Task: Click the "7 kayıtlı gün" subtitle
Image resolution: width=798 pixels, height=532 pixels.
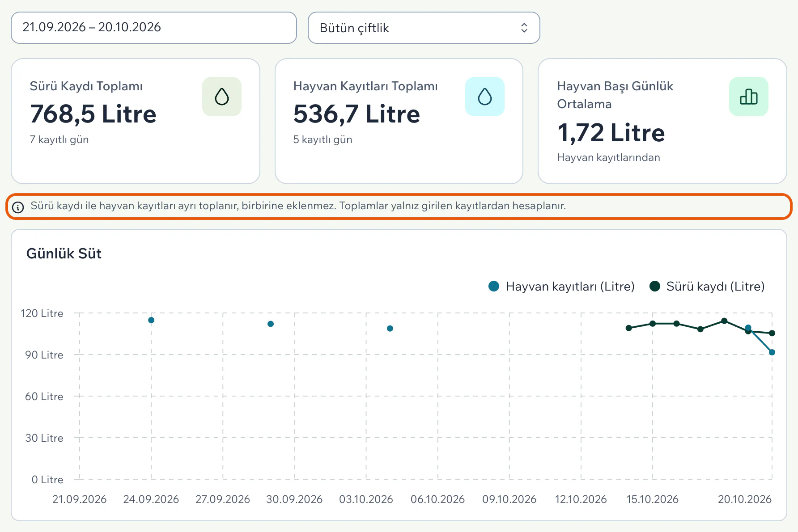Action: [59, 139]
